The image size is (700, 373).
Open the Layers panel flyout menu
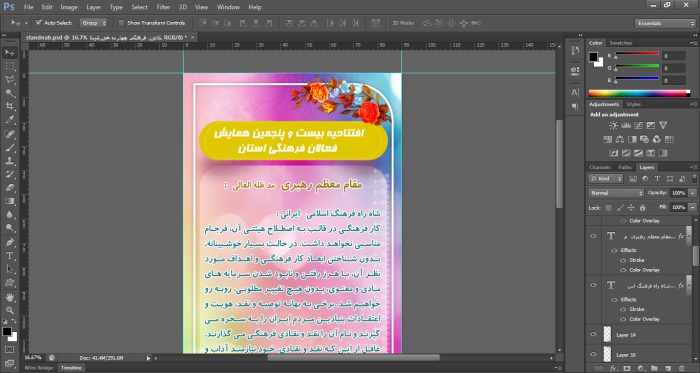(x=694, y=167)
